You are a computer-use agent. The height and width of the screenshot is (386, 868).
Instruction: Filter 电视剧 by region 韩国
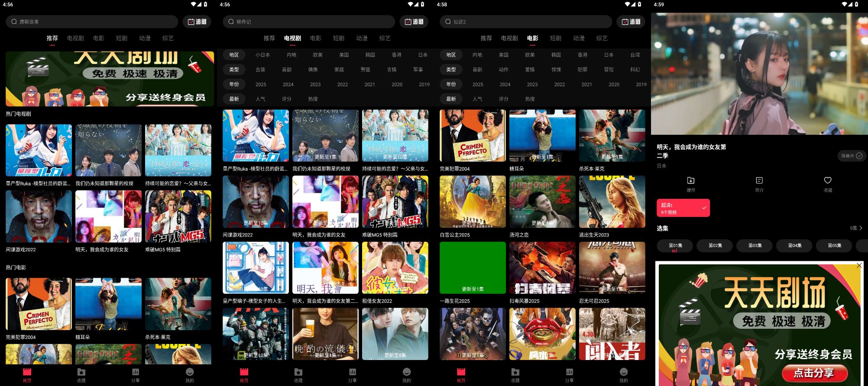click(x=370, y=55)
